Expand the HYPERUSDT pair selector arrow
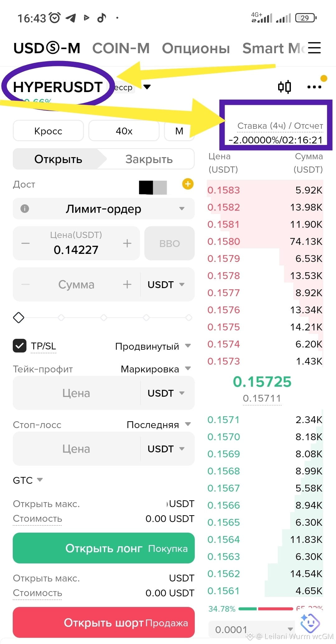336x644 pixels. [x=147, y=87]
